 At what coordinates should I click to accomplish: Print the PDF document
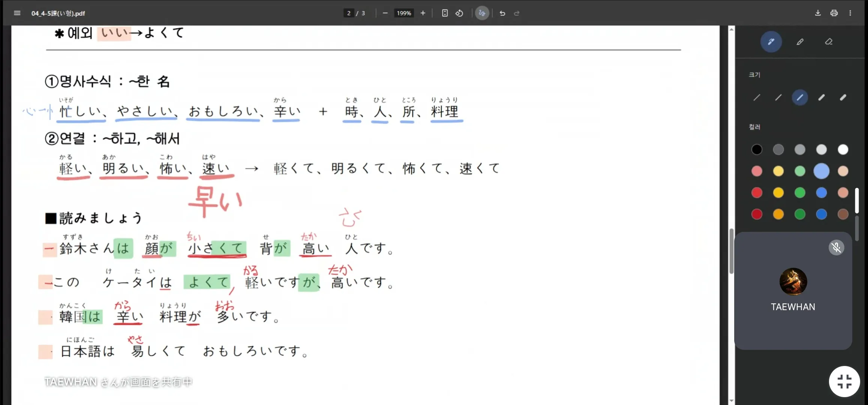tap(834, 13)
